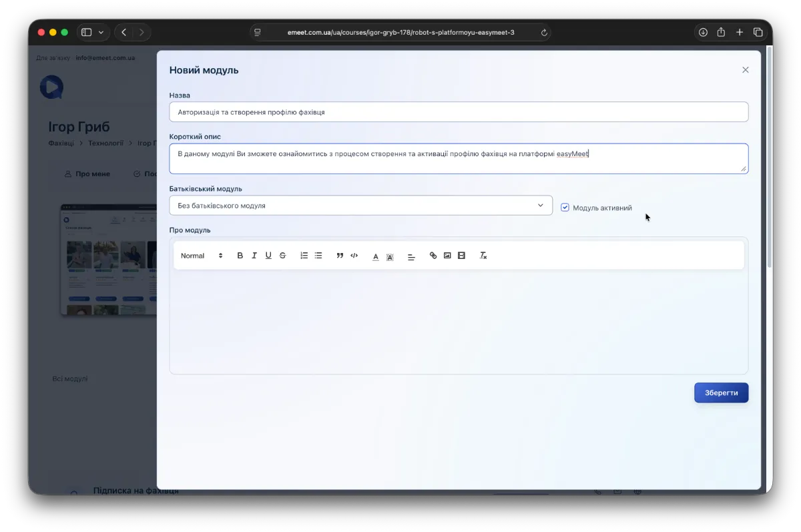Open the text color picker
This screenshot has height=532, width=801.
pos(376,256)
